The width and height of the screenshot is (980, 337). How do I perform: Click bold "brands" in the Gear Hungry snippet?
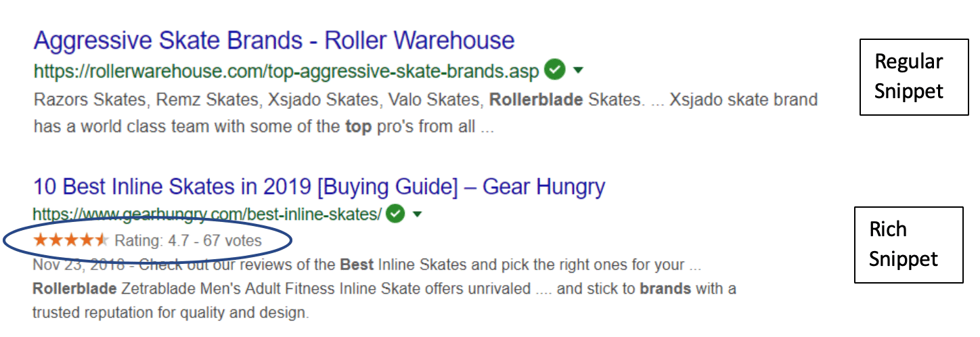(665, 289)
